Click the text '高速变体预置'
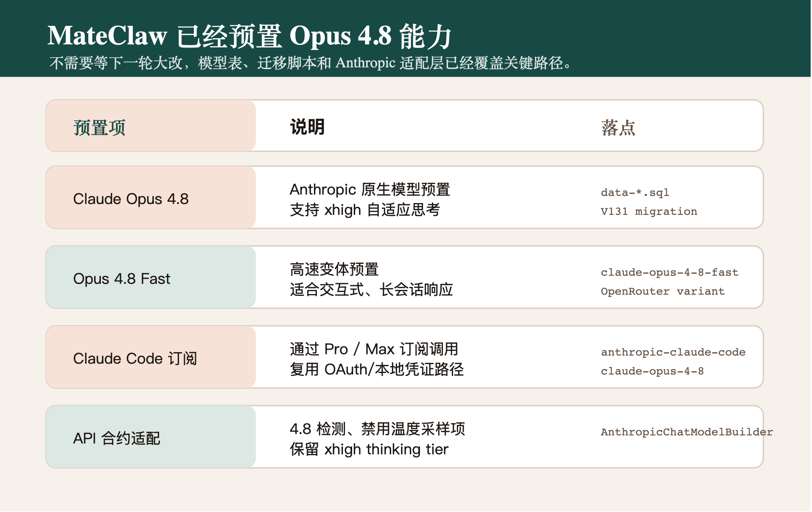The image size is (812, 512). pos(334,269)
